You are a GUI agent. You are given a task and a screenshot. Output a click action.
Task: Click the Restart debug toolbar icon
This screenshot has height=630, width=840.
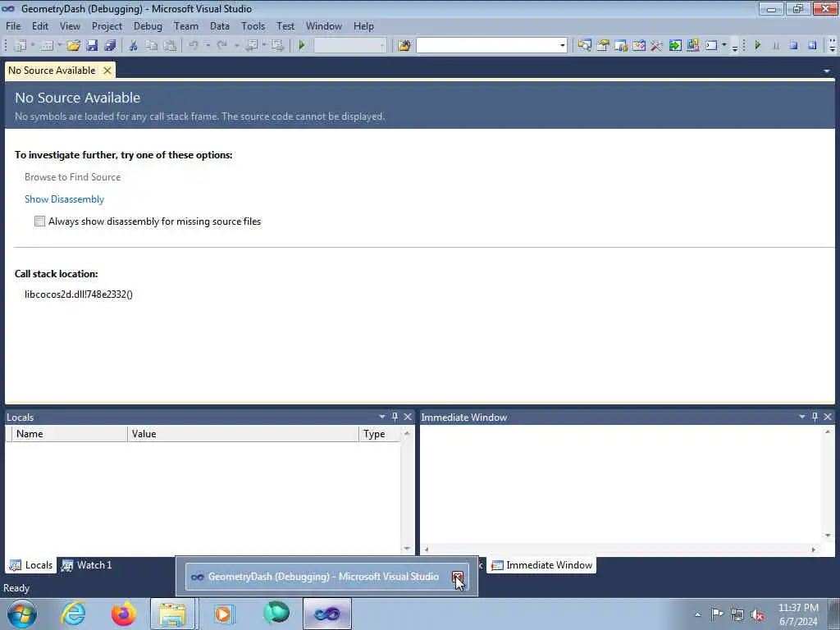point(812,46)
